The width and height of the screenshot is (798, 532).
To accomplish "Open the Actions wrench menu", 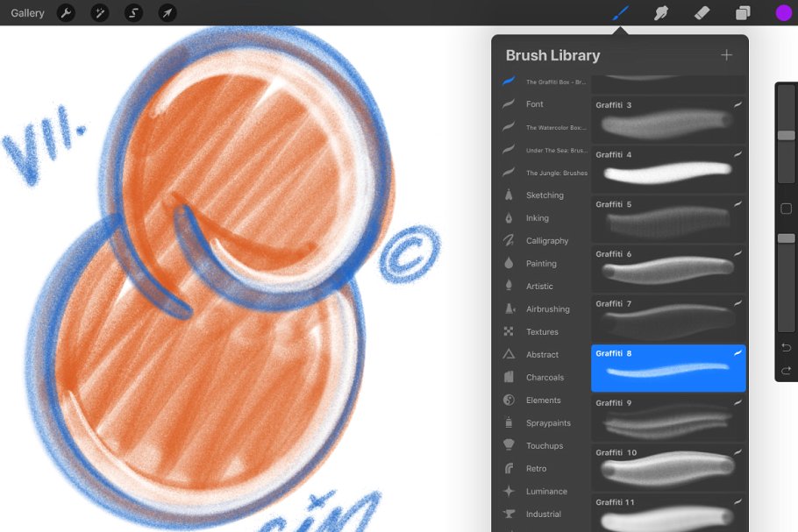I will tap(66, 13).
